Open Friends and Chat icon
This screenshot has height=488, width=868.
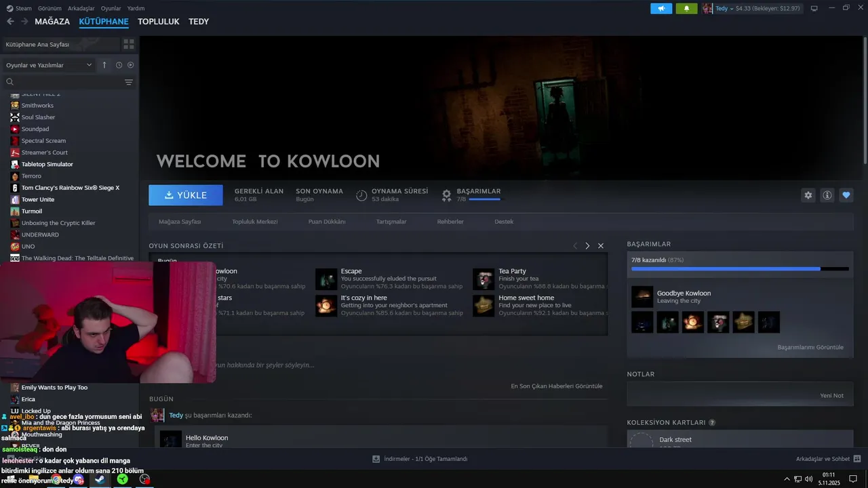click(x=857, y=459)
